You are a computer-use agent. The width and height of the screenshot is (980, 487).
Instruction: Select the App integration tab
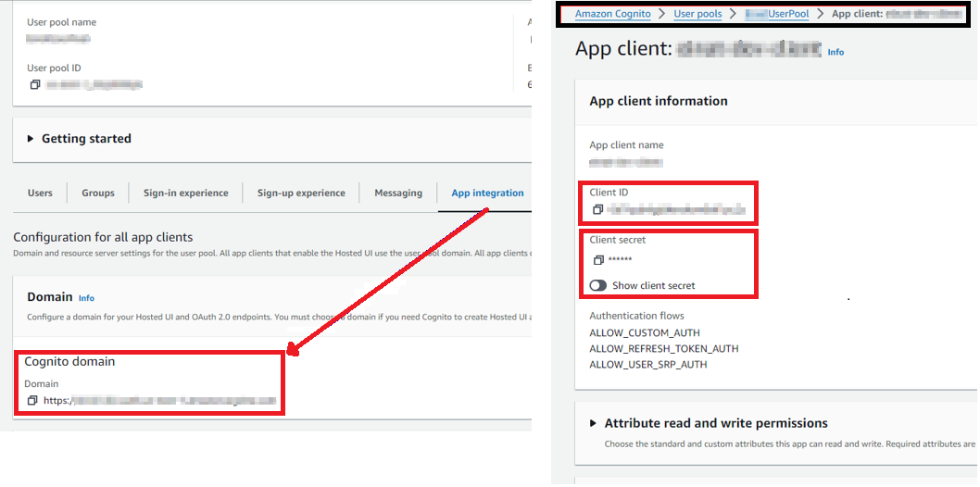click(x=487, y=193)
